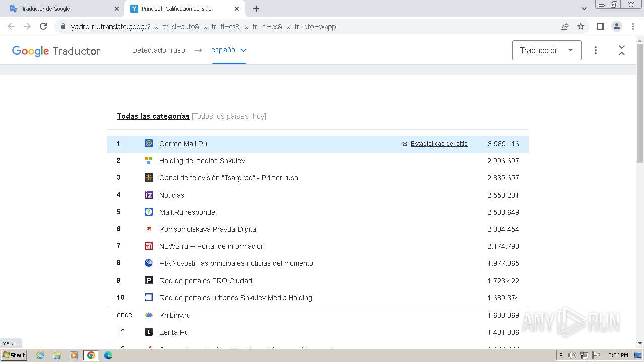
Task: Reload the current page
Action: (43, 26)
